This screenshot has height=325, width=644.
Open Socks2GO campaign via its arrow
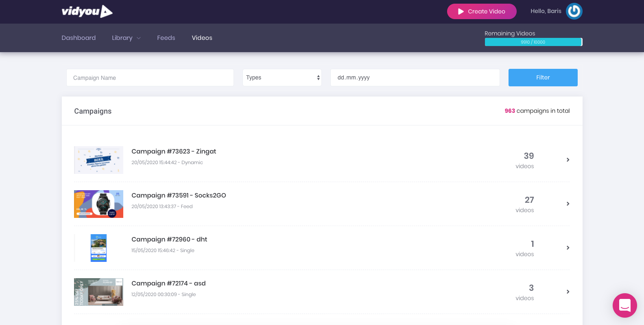568,204
